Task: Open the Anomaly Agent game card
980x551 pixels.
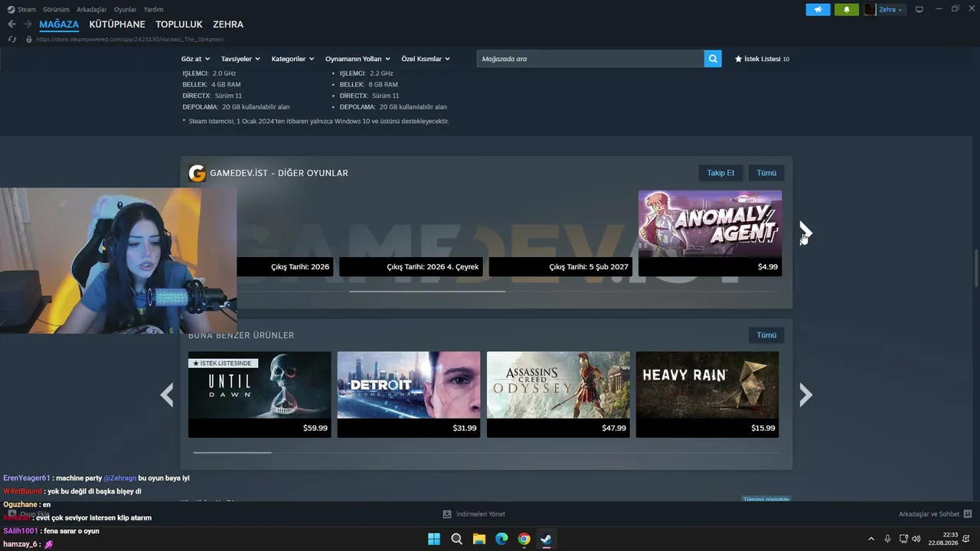Action: click(710, 233)
